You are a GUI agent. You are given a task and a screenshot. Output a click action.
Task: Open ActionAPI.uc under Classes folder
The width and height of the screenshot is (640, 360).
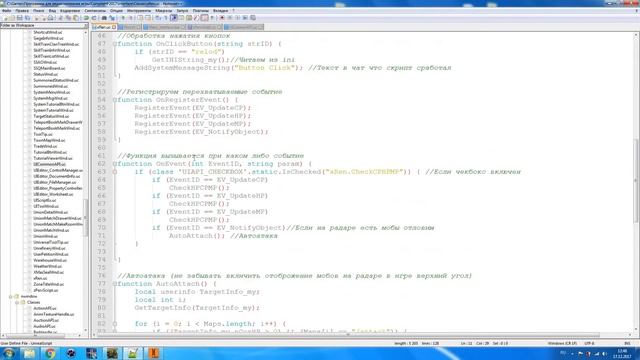click(x=45, y=308)
